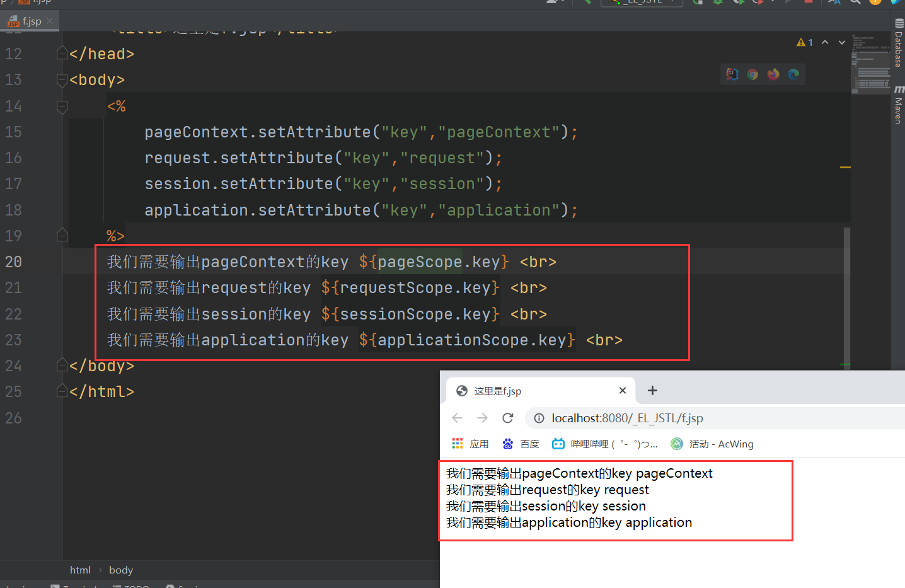Click application.setAttribute code line
This screenshot has width=905, height=588.
pos(361,210)
